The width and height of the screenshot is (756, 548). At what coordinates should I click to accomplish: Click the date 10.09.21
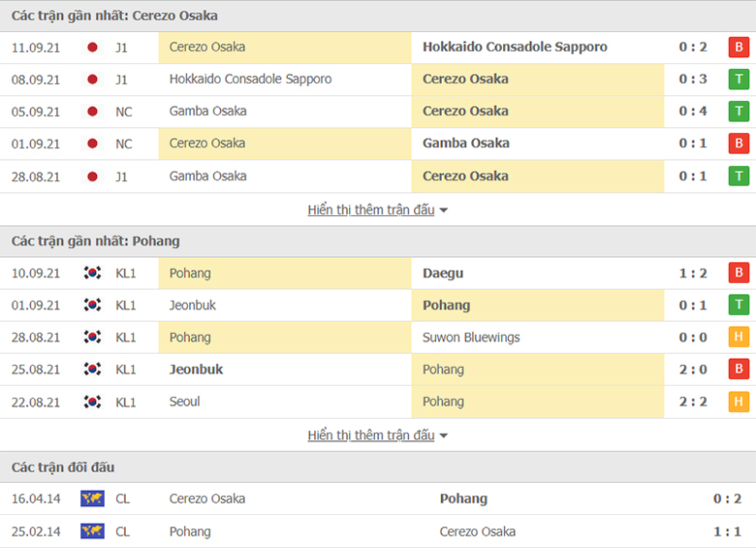[x=36, y=274]
